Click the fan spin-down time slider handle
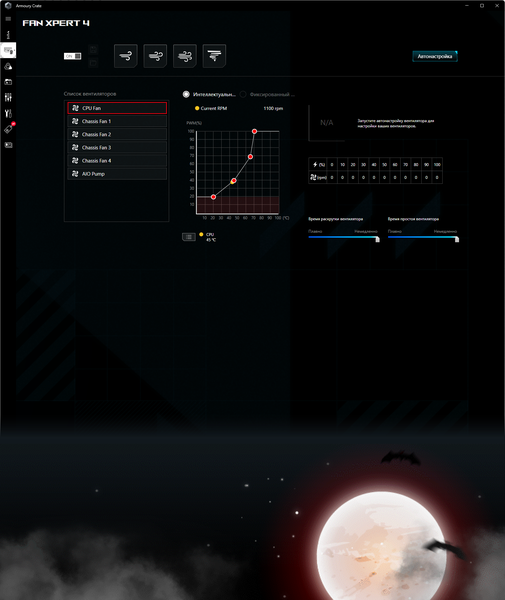 pyautogui.click(x=457, y=240)
